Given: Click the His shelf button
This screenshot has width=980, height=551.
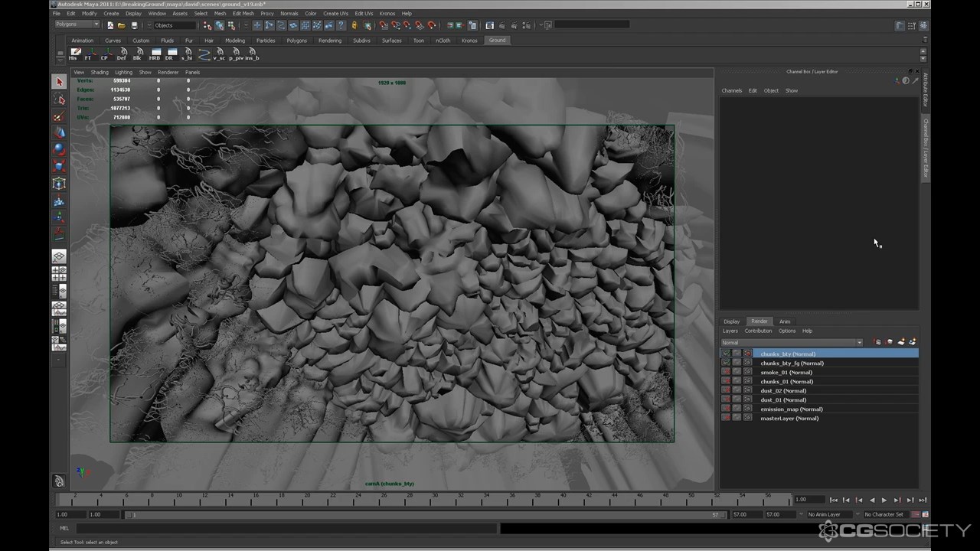Looking at the screenshot, I should [73, 54].
